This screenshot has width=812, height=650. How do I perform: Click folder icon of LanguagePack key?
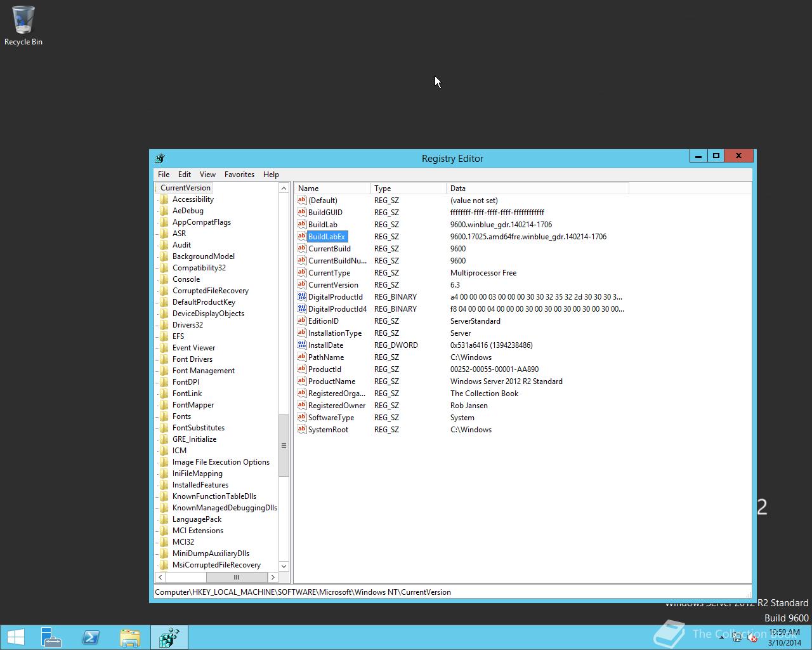[x=164, y=519]
